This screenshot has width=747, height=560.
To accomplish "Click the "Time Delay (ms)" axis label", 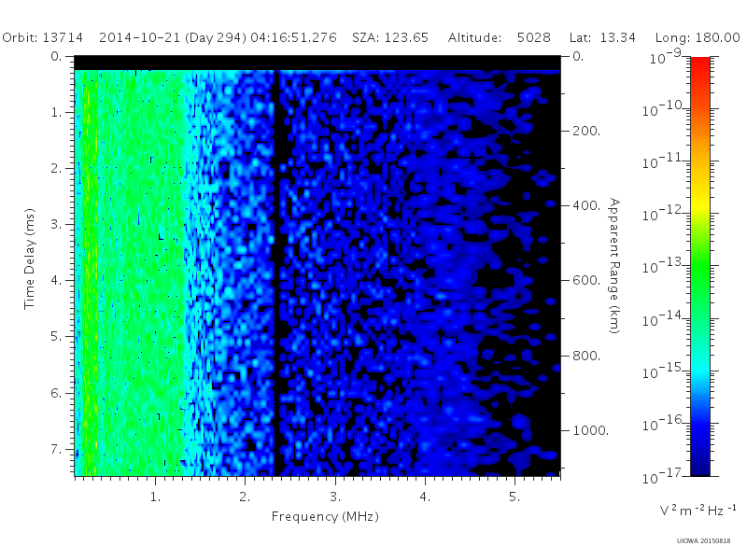I will tap(30, 259).
